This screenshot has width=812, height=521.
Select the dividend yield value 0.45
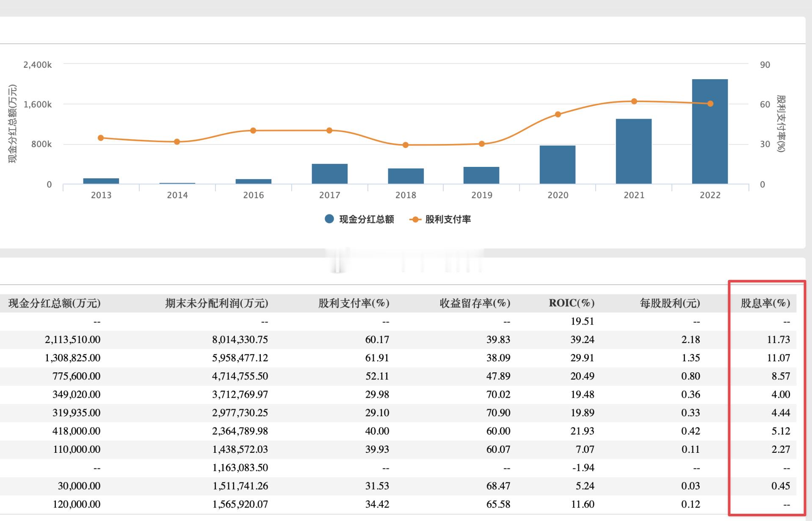pyautogui.click(x=781, y=486)
